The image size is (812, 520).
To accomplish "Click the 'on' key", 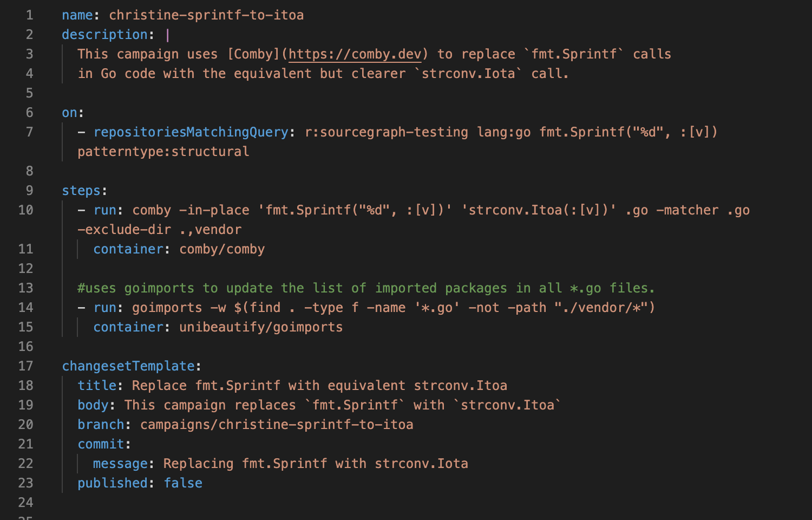I will coord(69,113).
